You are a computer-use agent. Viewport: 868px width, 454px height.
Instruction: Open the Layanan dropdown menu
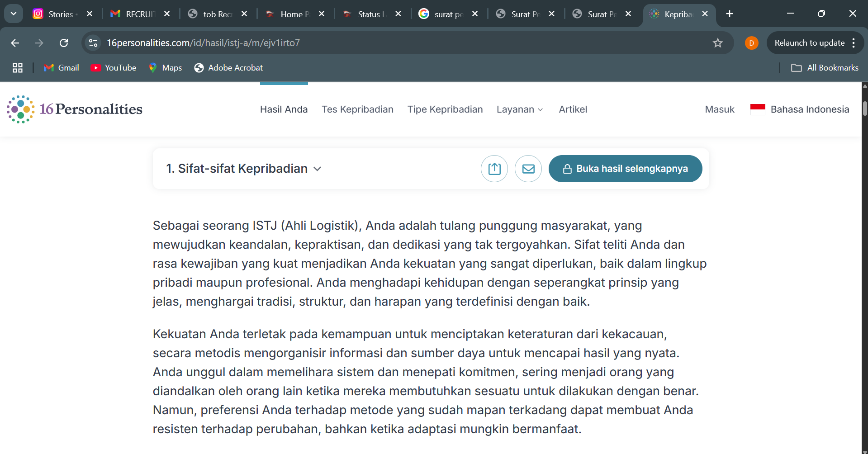tap(519, 109)
